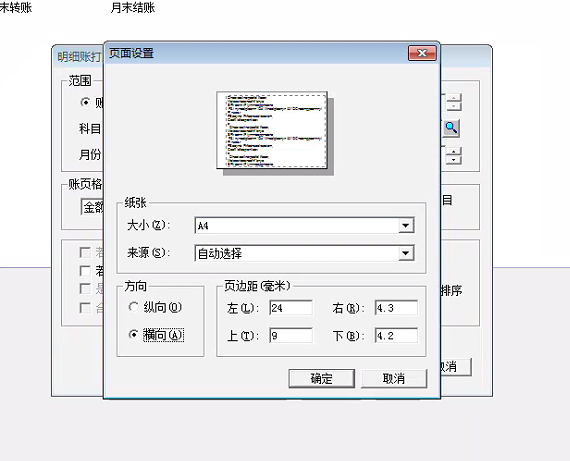Edit the 上 top margin field
The image size is (570, 461).
[x=291, y=335]
